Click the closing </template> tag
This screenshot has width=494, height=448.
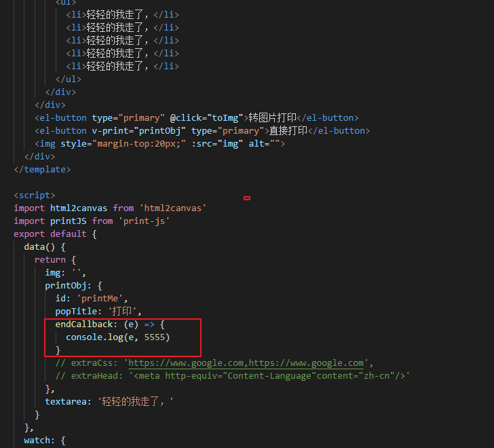(42, 170)
